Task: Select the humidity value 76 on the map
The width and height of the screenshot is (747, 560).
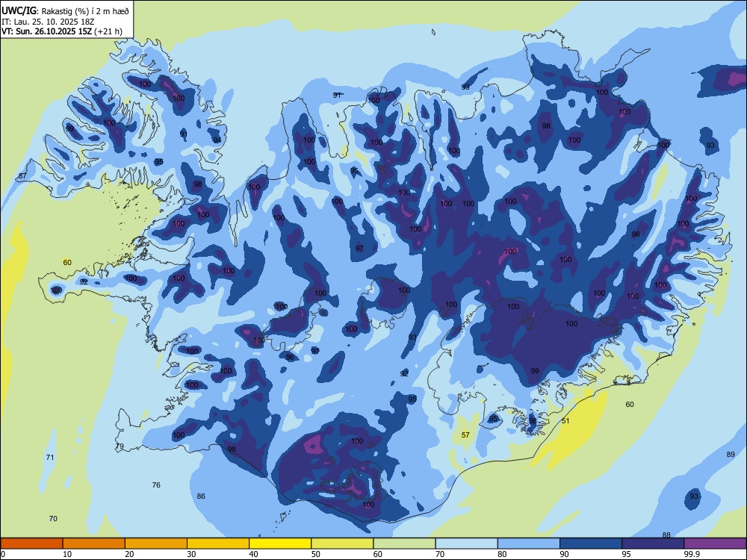Action: (156, 485)
